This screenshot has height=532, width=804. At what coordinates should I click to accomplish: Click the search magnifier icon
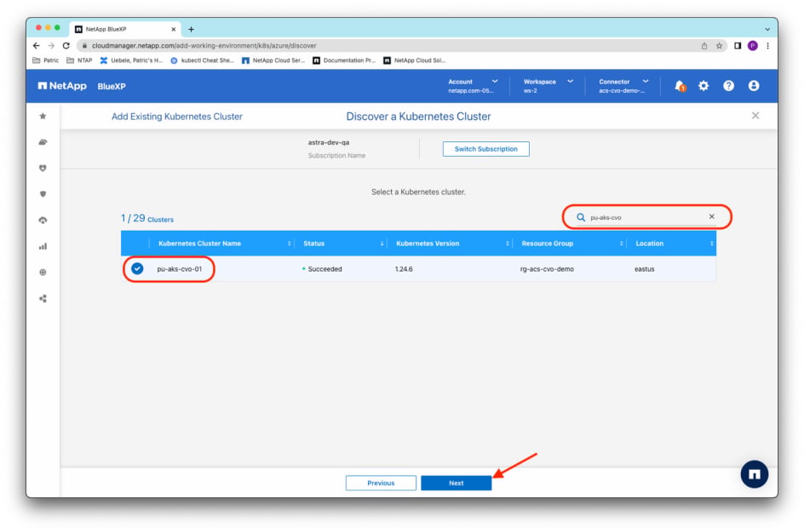click(581, 217)
